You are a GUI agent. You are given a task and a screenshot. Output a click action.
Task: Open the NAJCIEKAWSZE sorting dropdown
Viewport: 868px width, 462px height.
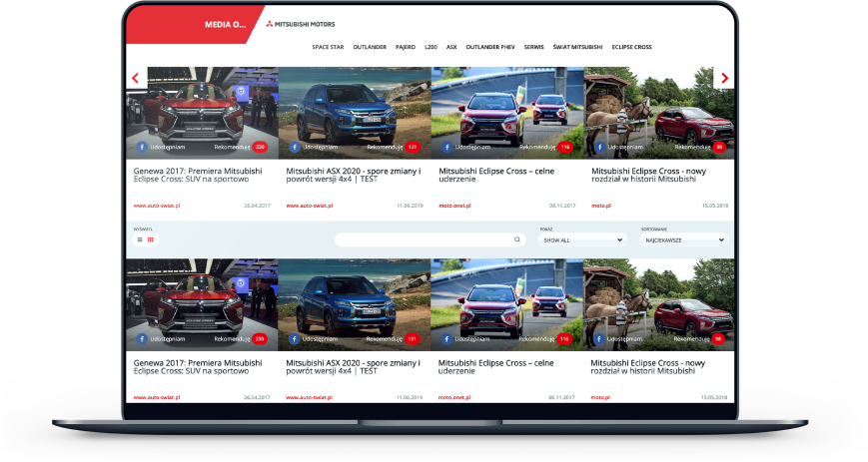[684, 240]
